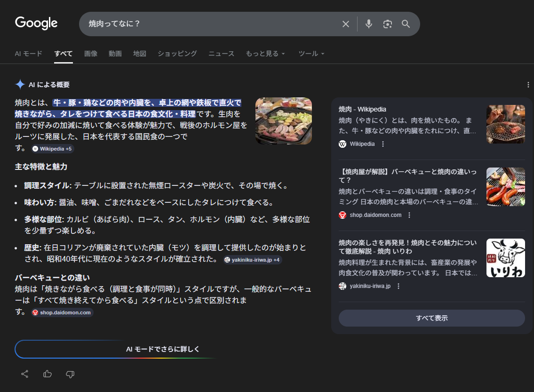Give a thumbs down to the AI overview
Screen dimensions: 534x392
coord(70,374)
